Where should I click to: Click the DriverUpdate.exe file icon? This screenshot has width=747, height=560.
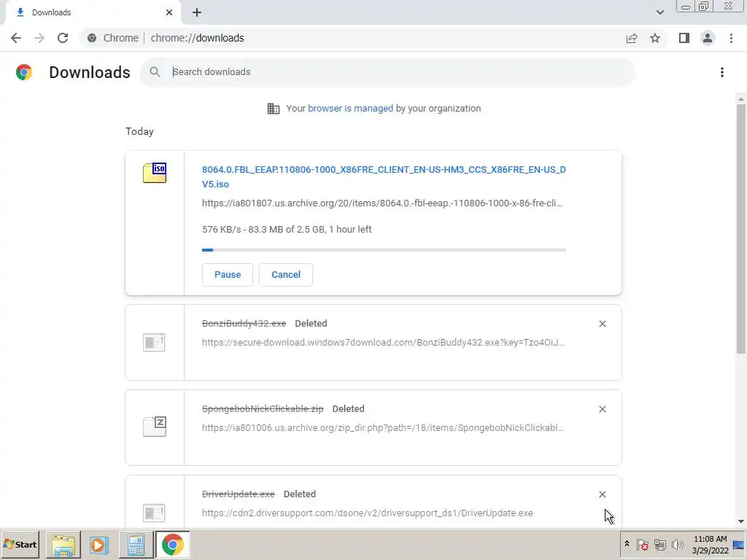[x=154, y=513]
